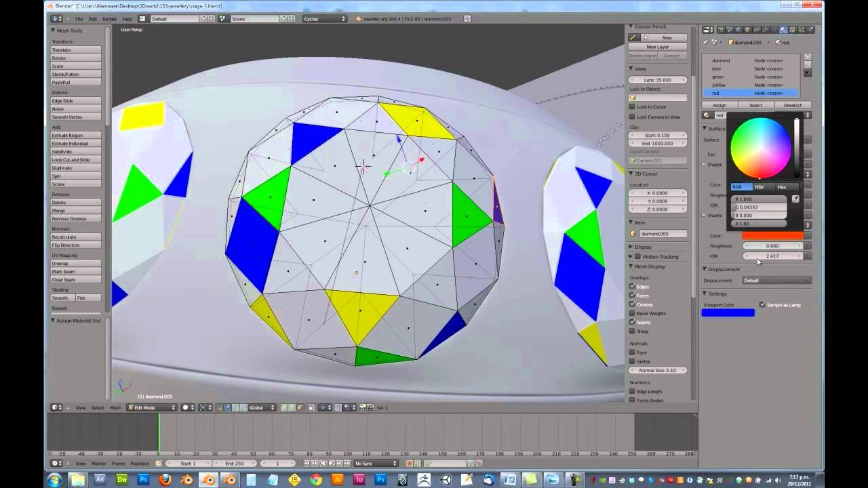868x488 pixels.
Task: Open the Object properties tab icon
Action: (x=747, y=30)
